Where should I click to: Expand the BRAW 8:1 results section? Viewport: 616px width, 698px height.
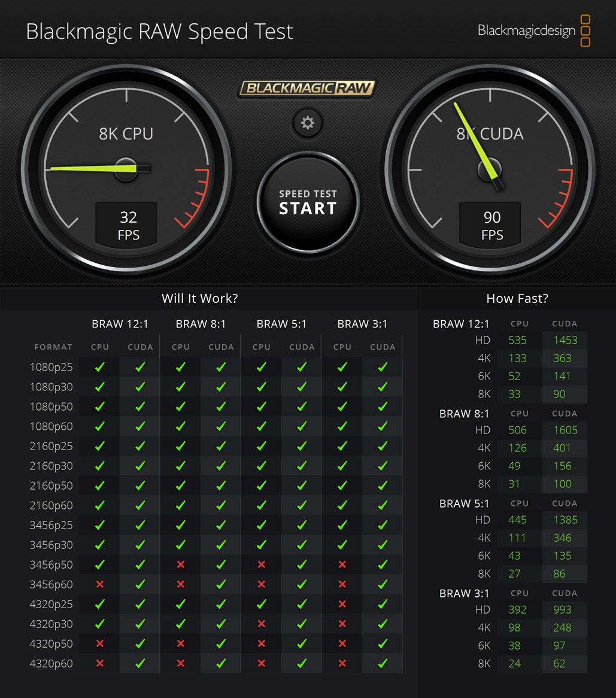(x=464, y=414)
